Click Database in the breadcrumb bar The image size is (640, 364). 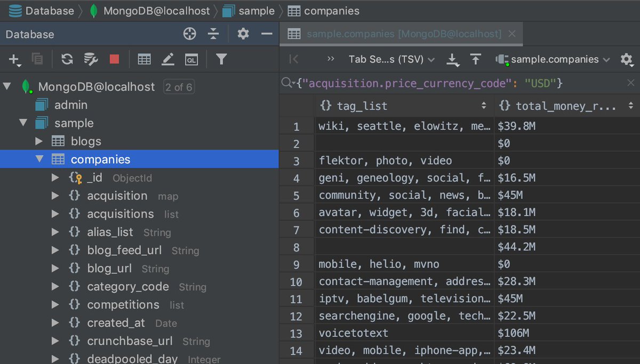(42, 11)
